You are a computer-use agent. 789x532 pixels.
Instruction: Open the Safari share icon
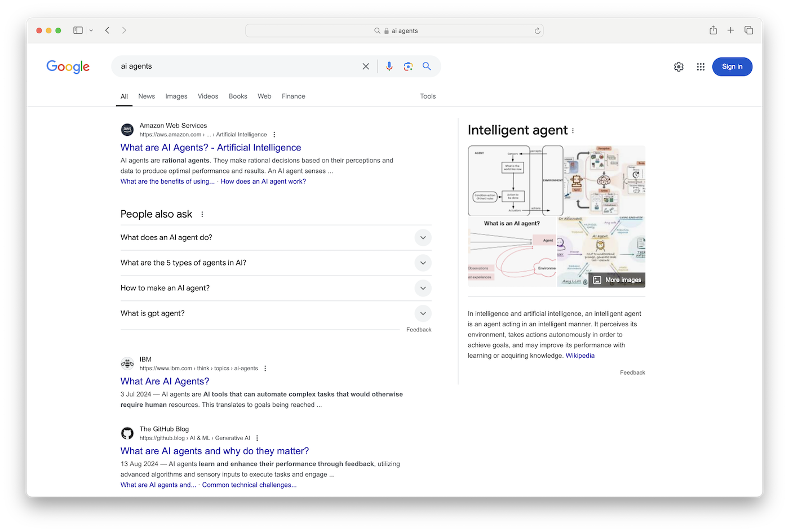tap(713, 30)
